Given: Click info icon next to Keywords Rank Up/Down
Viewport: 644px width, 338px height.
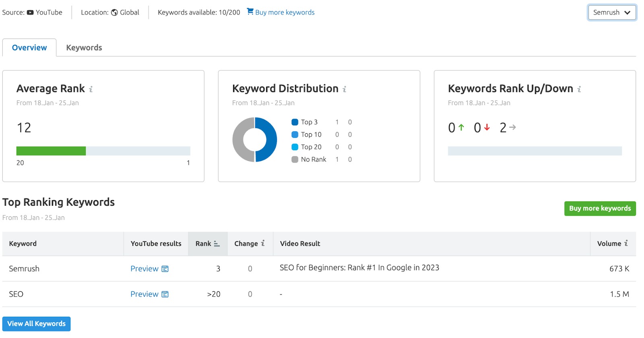Looking at the screenshot, I should (x=579, y=89).
